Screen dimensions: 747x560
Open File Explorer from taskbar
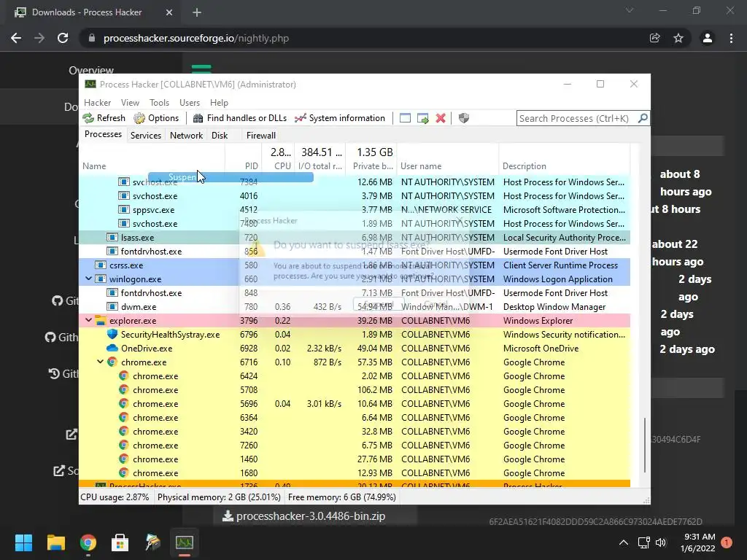55,542
